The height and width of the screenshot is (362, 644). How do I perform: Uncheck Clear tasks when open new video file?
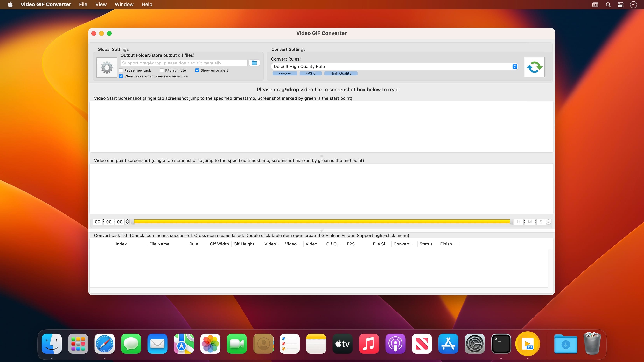tap(121, 76)
